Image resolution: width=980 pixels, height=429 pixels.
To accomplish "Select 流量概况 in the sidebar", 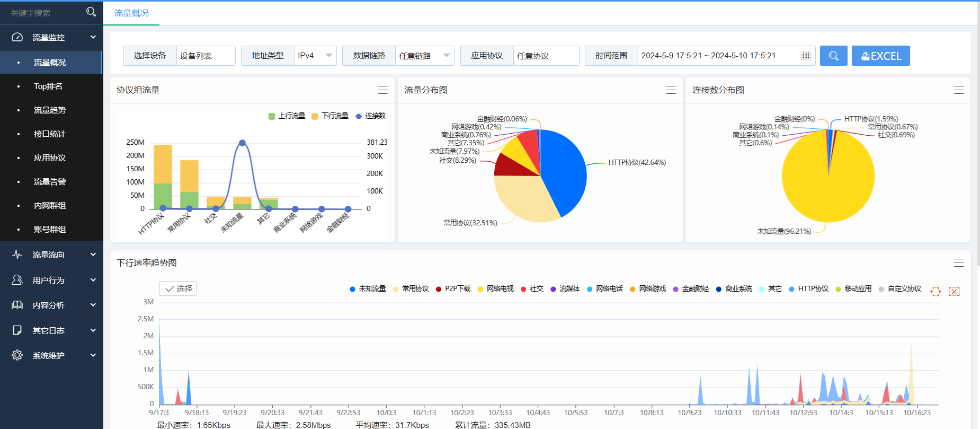I will tap(51, 62).
